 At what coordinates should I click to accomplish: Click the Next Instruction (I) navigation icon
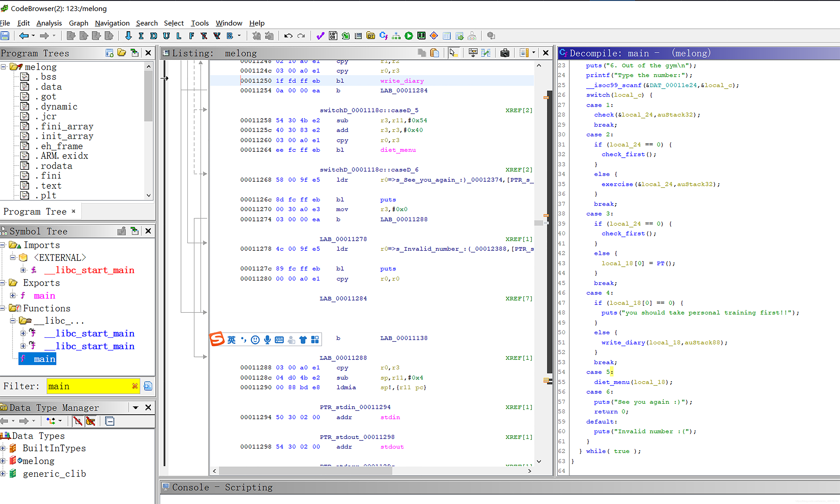coord(141,36)
